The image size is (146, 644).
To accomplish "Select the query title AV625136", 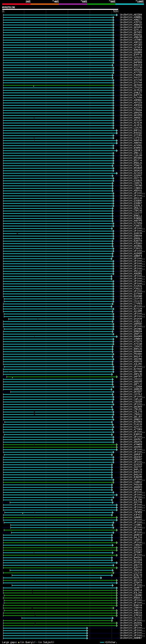I will [x=8, y=7].
